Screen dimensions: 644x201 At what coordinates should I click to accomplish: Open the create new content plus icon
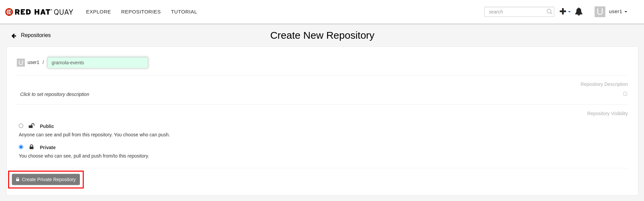click(x=562, y=11)
